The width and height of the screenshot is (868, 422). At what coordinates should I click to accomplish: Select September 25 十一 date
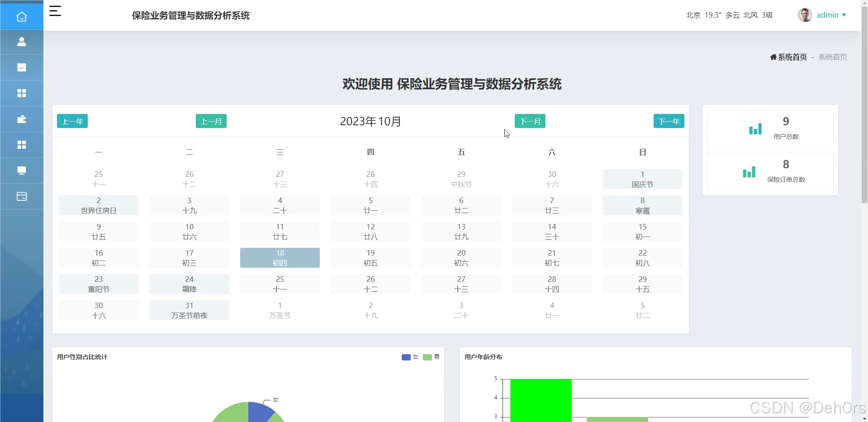(x=99, y=179)
